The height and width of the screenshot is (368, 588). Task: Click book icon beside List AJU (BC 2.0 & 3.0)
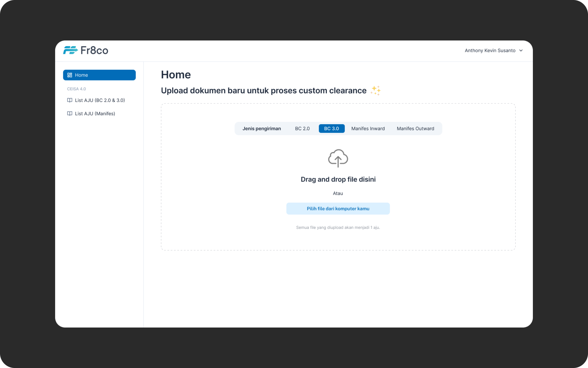70,100
